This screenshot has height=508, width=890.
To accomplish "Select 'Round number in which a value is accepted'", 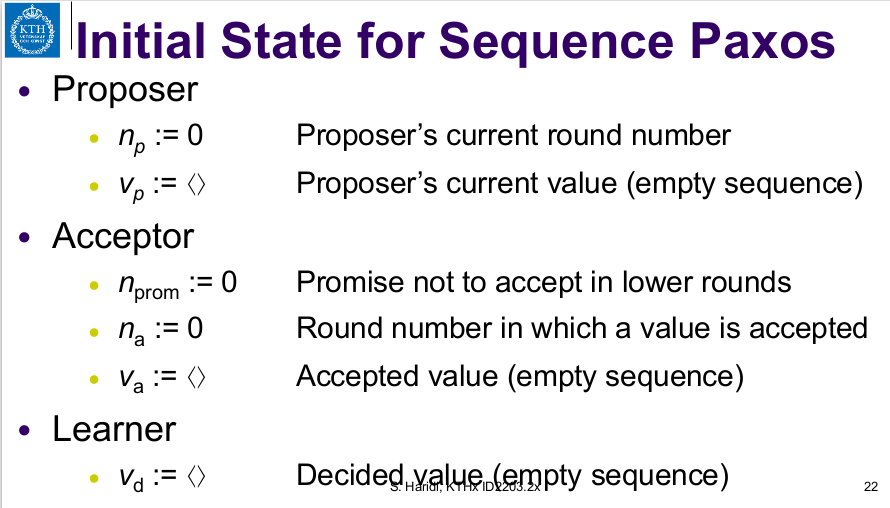I will pyautogui.click(x=581, y=328).
